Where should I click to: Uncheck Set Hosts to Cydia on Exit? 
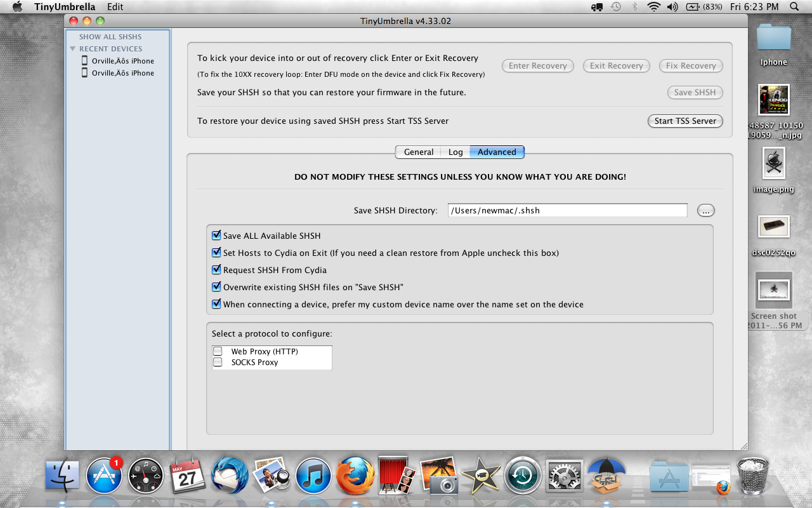(x=217, y=253)
